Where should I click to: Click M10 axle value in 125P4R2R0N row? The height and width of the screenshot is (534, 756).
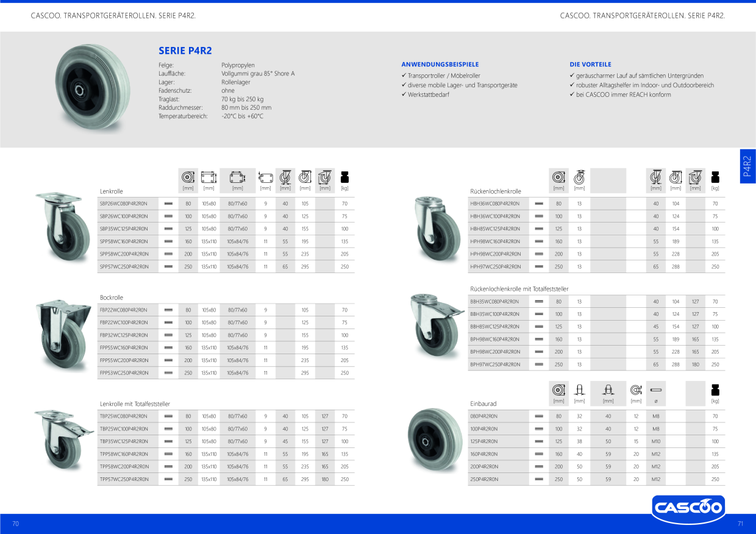[656, 441]
